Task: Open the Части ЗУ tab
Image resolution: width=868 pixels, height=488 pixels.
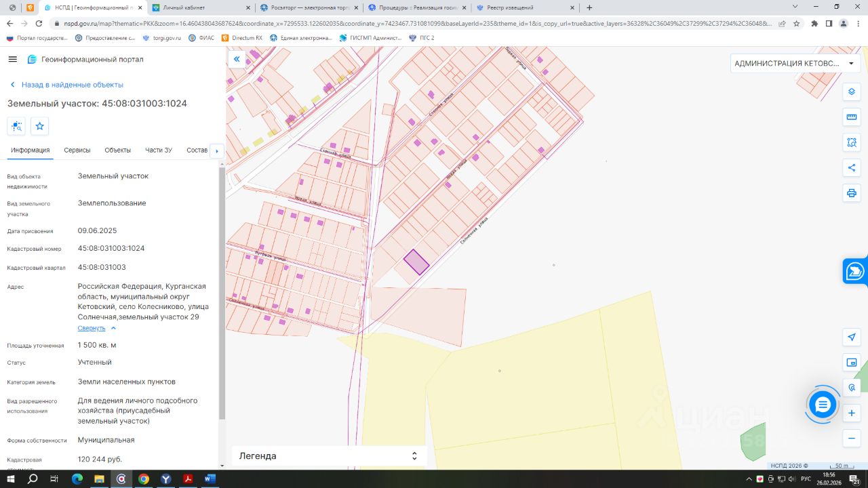Action: (159, 150)
